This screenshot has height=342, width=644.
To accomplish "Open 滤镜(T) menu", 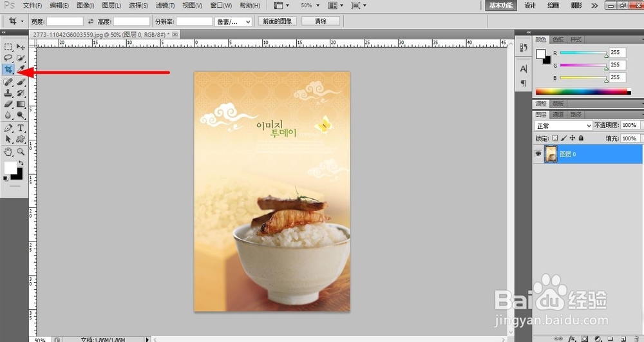I will tap(165, 5).
